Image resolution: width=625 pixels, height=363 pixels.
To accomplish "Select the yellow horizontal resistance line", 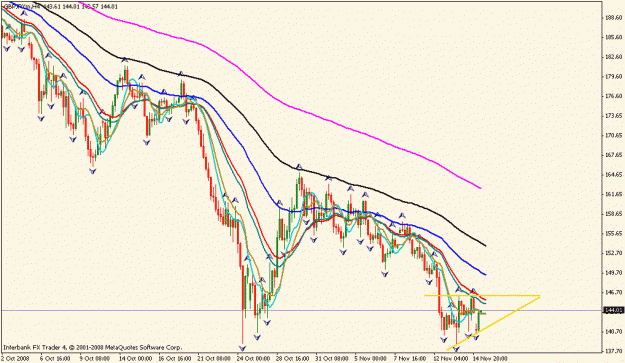I will (x=482, y=296).
